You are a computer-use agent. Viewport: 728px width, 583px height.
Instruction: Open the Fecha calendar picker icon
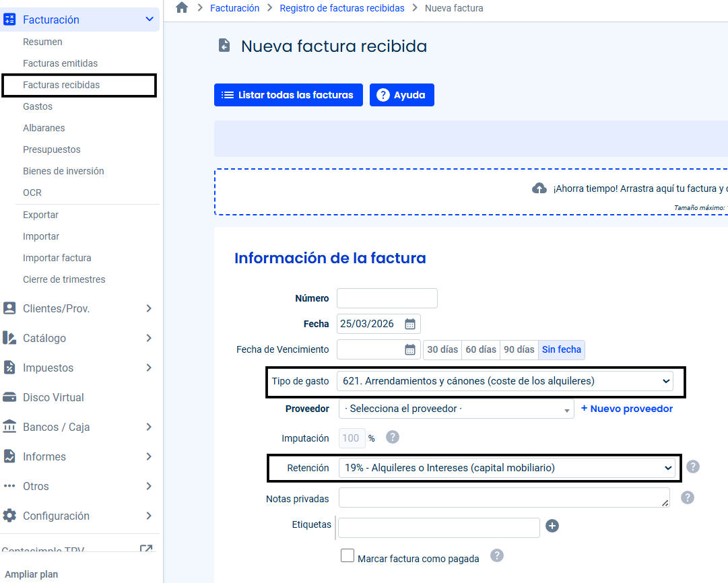coord(410,324)
